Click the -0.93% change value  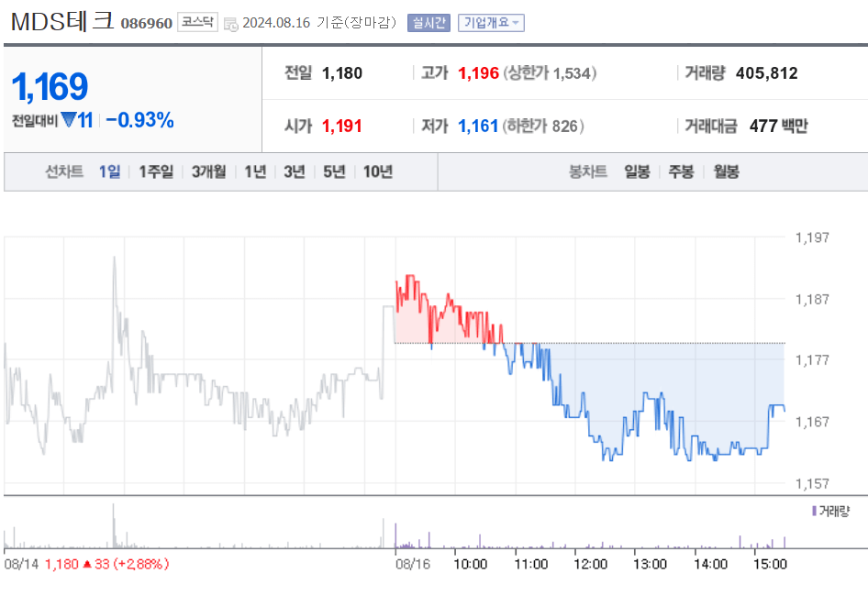[x=139, y=120]
